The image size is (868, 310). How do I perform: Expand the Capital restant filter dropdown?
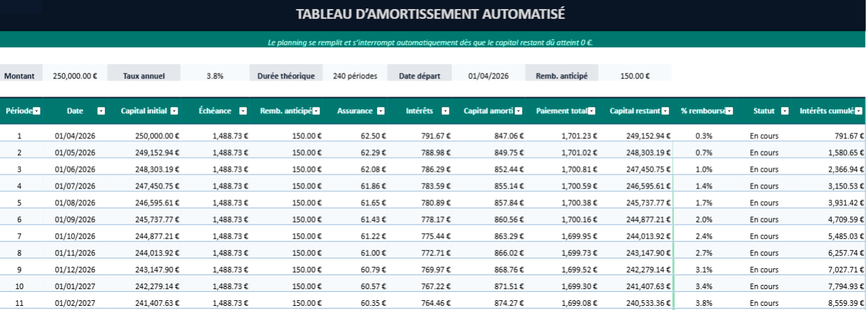666,111
